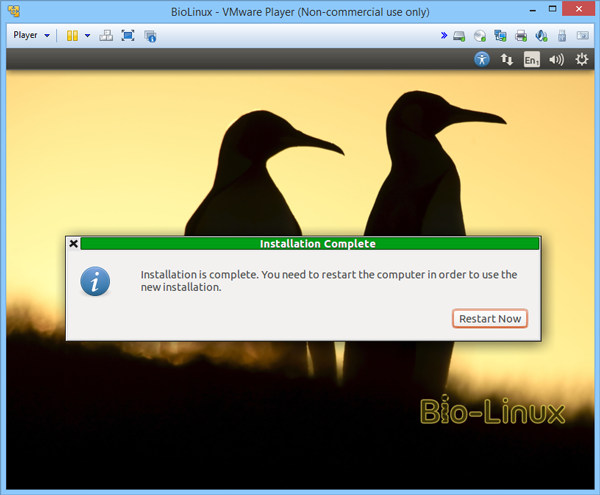Open the Player menu
Image resolution: width=600 pixels, height=495 pixels.
tap(31, 35)
